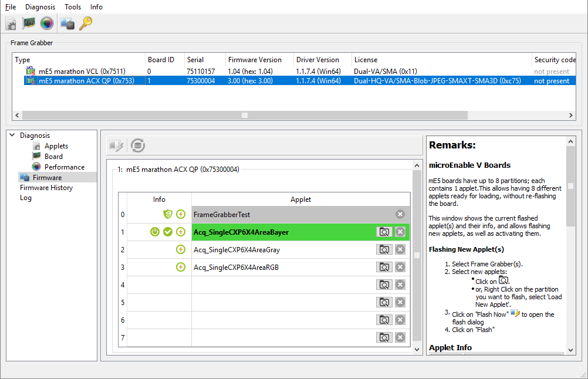The width and height of the screenshot is (588, 379).
Task: Remove applet from partition 2 AreaGray
Action: (x=400, y=249)
